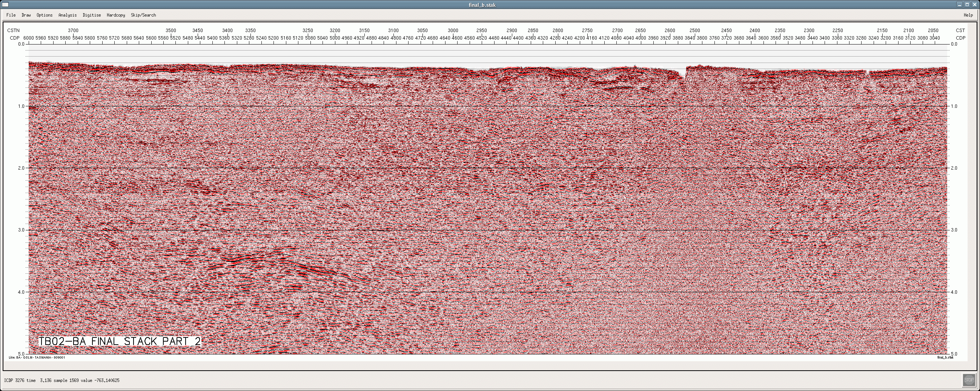The height and width of the screenshot is (391, 980).
Task: Maximize the final_b.stak window
Action: (968, 5)
